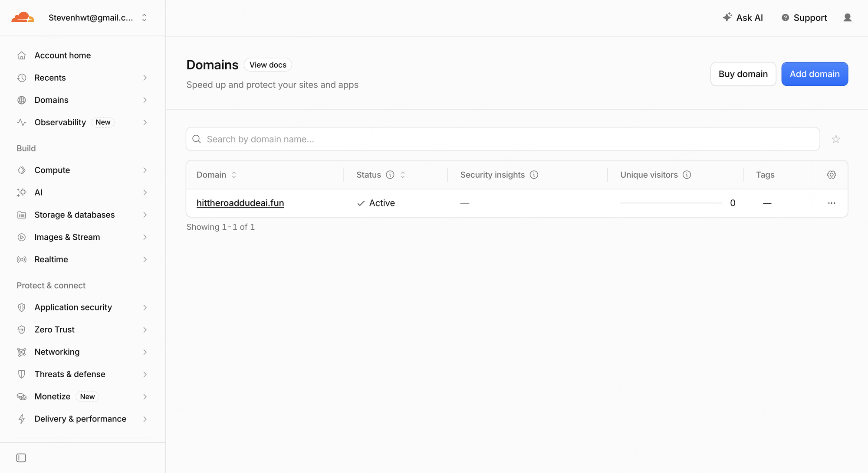Sort by Status column arrows
Image resolution: width=868 pixels, height=473 pixels.
click(x=403, y=175)
